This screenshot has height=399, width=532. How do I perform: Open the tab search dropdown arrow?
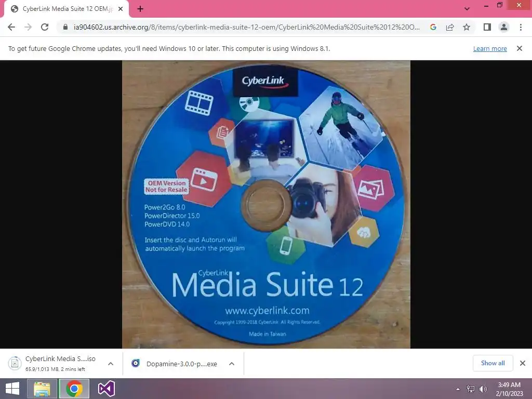point(467,9)
